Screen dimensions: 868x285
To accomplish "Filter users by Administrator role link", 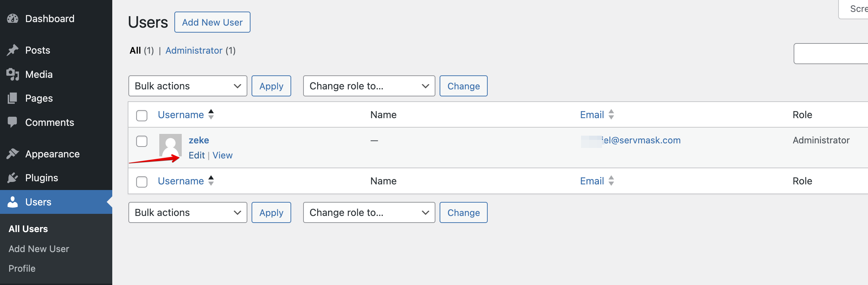I will click(194, 50).
